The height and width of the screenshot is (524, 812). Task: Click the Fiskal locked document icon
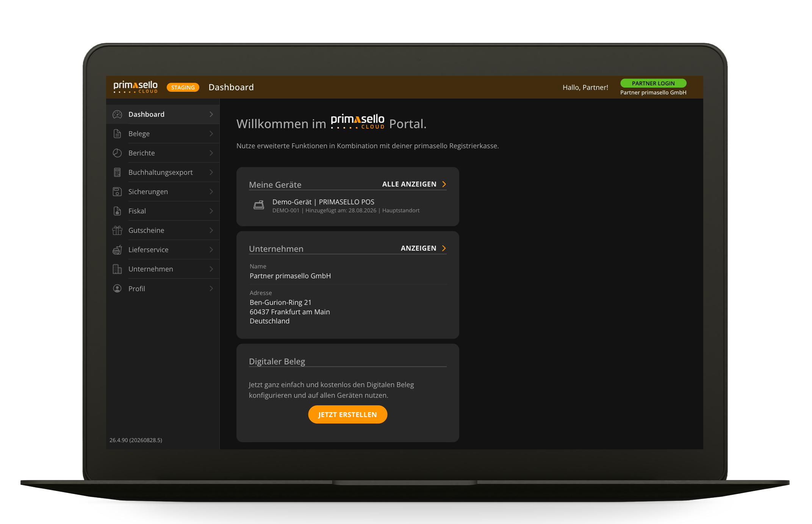pyautogui.click(x=117, y=211)
